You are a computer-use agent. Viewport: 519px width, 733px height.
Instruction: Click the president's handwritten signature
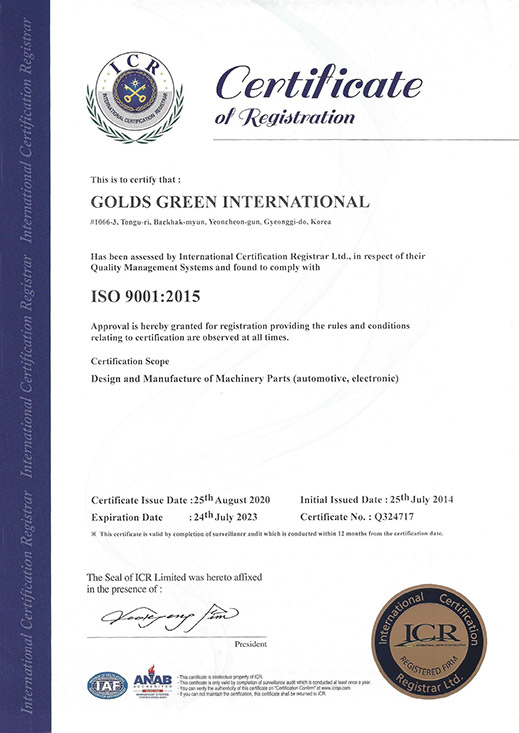pyautogui.click(x=169, y=617)
